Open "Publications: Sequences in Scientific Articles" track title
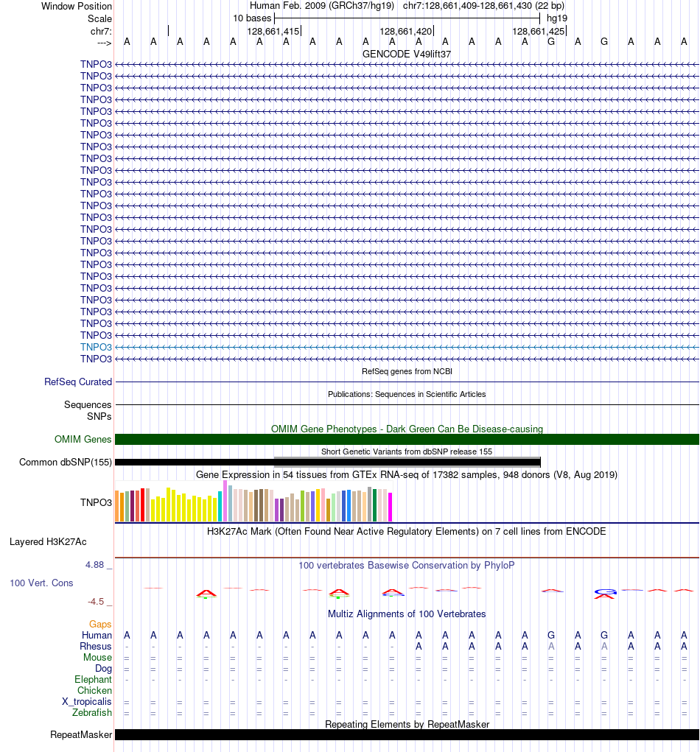 (407, 394)
